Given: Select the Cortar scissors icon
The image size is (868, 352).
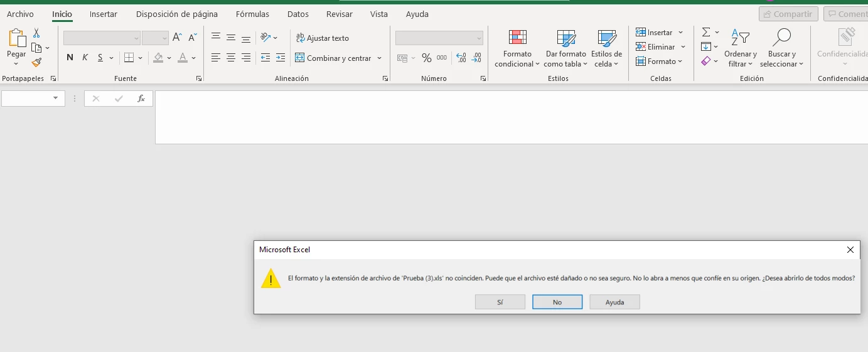Looking at the screenshot, I should coord(36,33).
